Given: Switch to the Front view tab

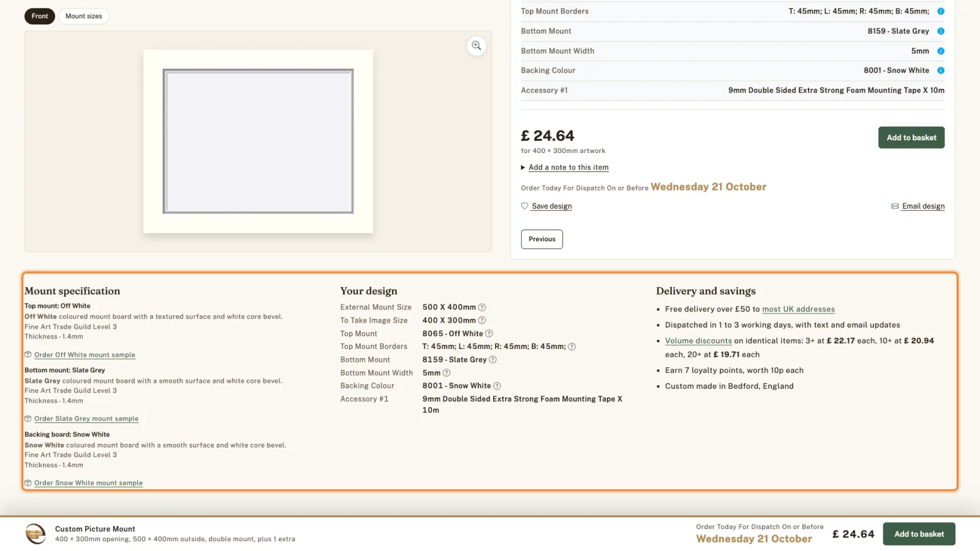Looking at the screenshot, I should click(x=40, y=16).
